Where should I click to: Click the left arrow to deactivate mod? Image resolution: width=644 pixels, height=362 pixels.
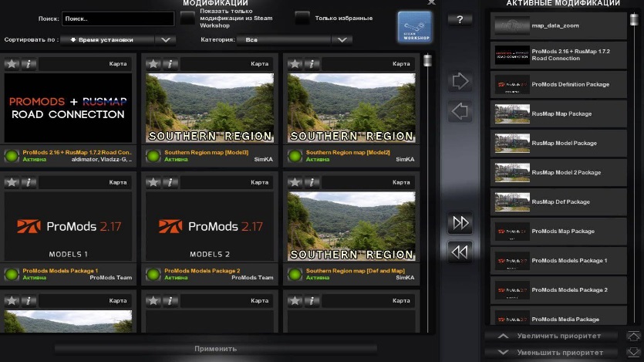click(460, 112)
